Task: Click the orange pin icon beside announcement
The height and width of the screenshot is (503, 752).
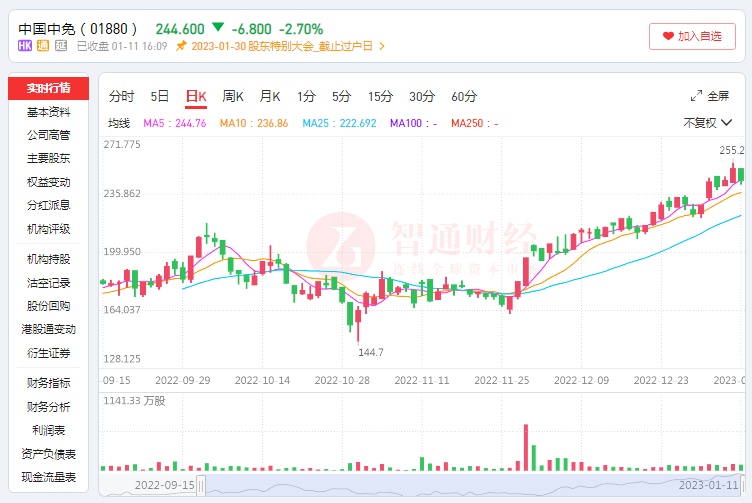Action: point(181,46)
